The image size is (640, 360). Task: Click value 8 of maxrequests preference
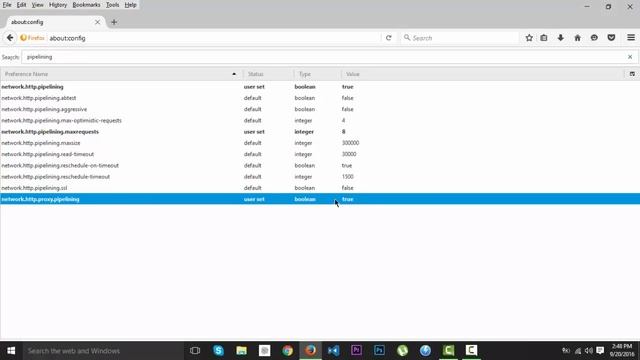coord(344,132)
